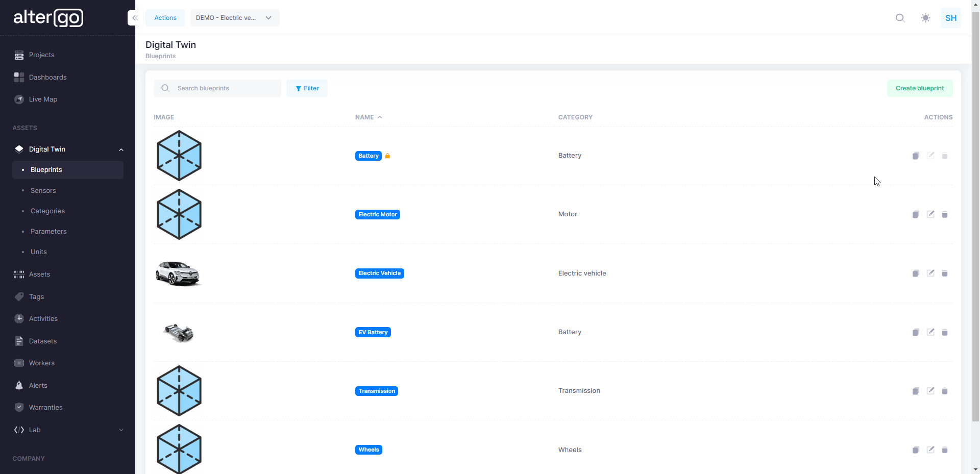
Task: Click the search magnifier icon in header
Action: [900, 18]
